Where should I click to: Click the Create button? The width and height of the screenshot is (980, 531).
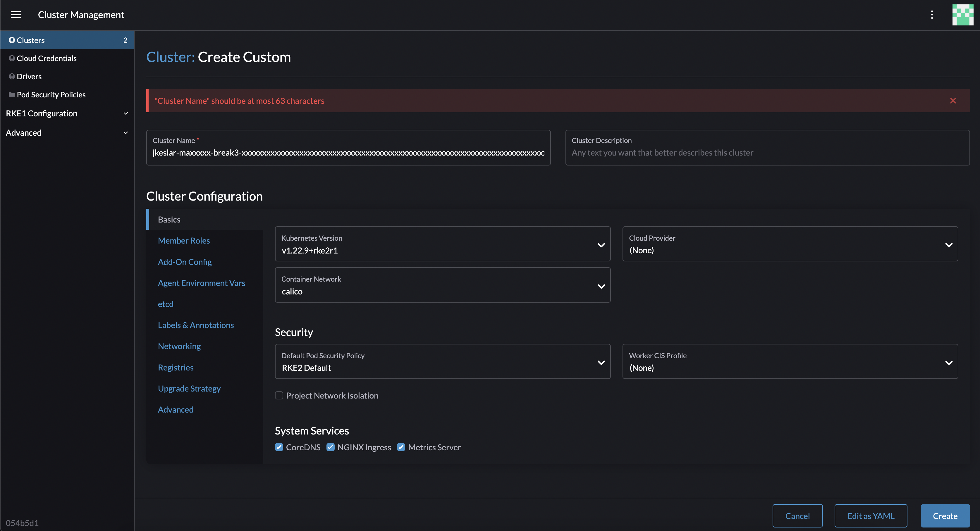pyautogui.click(x=945, y=516)
